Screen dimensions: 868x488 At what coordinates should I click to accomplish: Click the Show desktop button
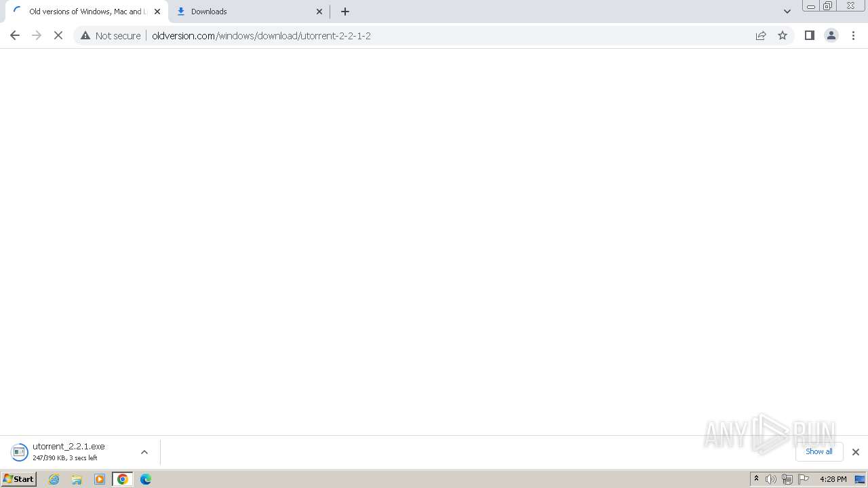(860, 479)
